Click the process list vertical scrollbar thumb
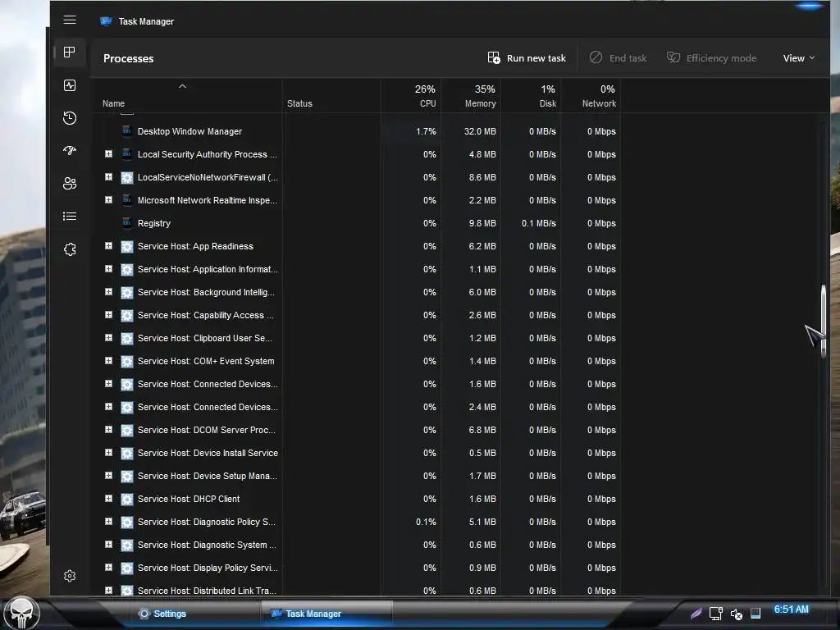This screenshot has height=630, width=840. click(824, 322)
